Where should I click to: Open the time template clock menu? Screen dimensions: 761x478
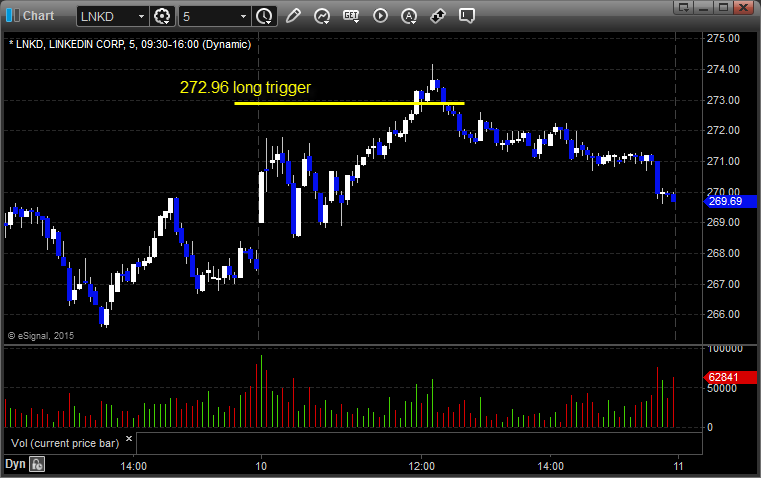click(265, 16)
